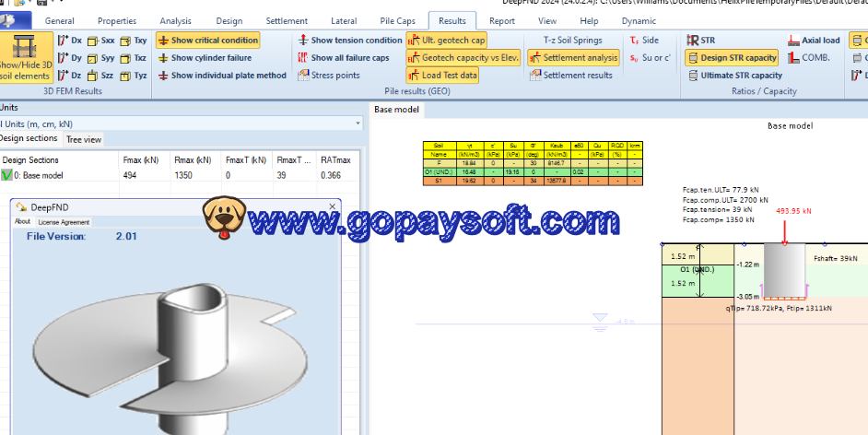Click the soil properties table
Screen dimensions: 868x435
point(533,163)
